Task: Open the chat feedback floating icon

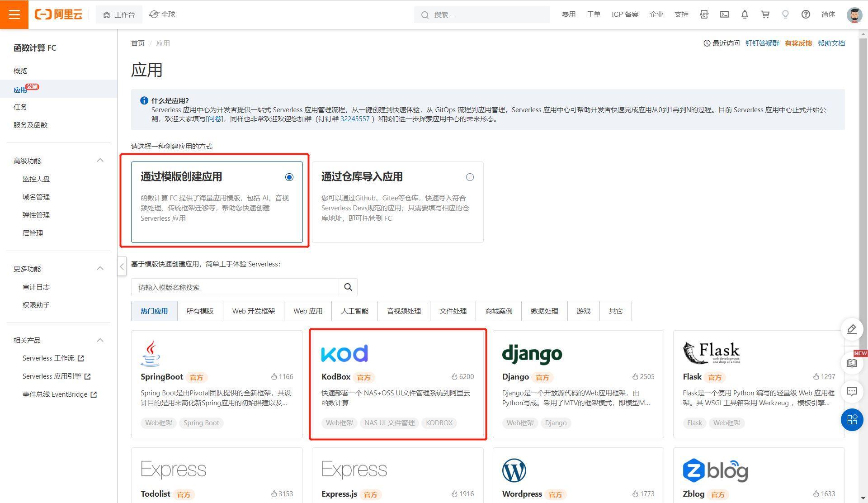Action: click(x=852, y=391)
